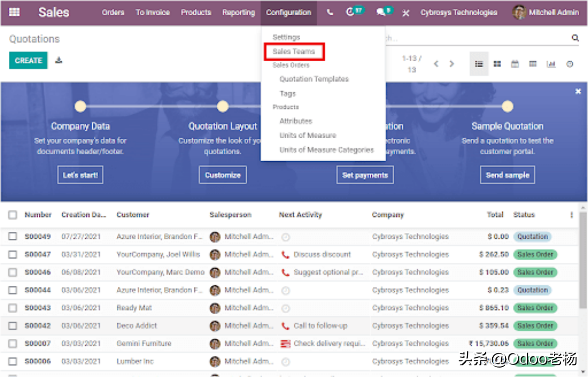Image resolution: width=588 pixels, height=377 pixels.
Task: Select Units of Measure menu item
Action: tap(308, 136)
